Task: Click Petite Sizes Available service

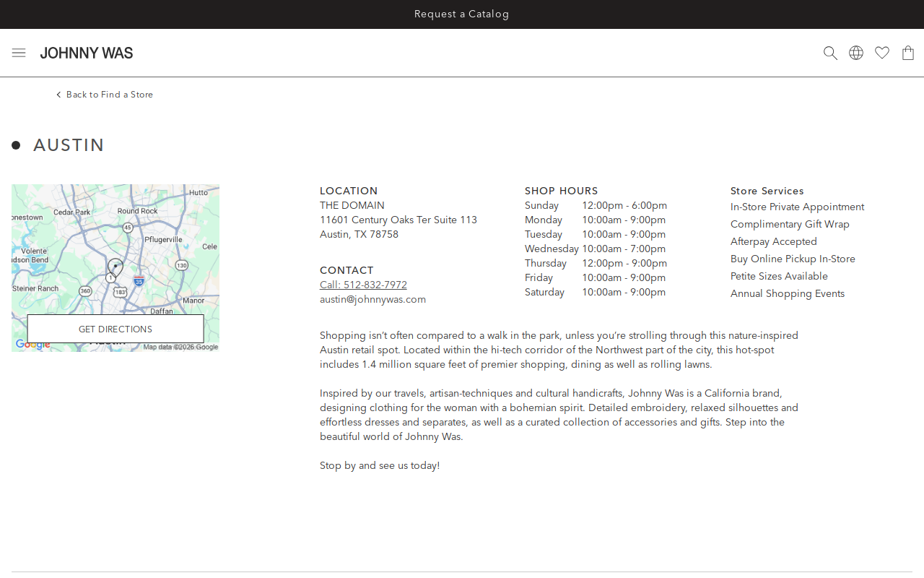Action: point(779,277)
